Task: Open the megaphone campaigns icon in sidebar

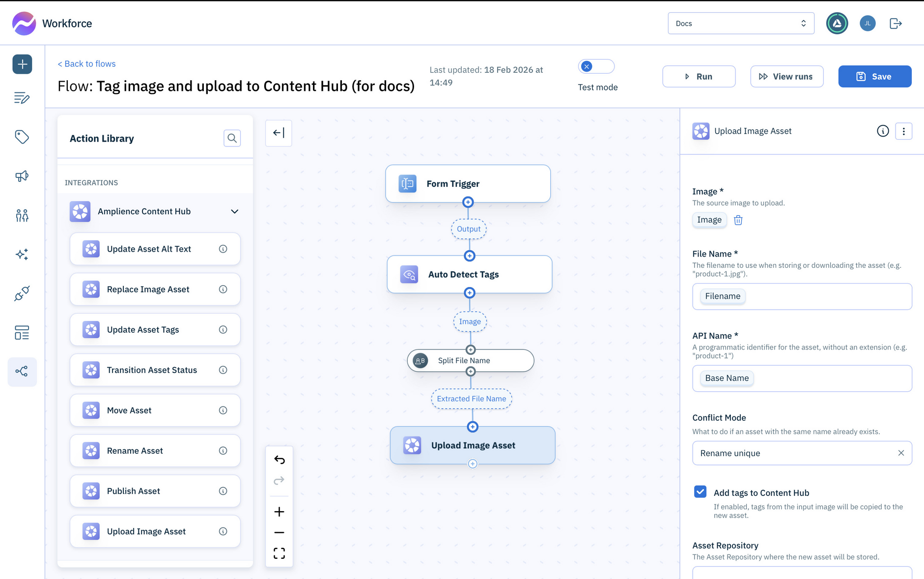Action: pyautogui.click(x=22, y=176)
